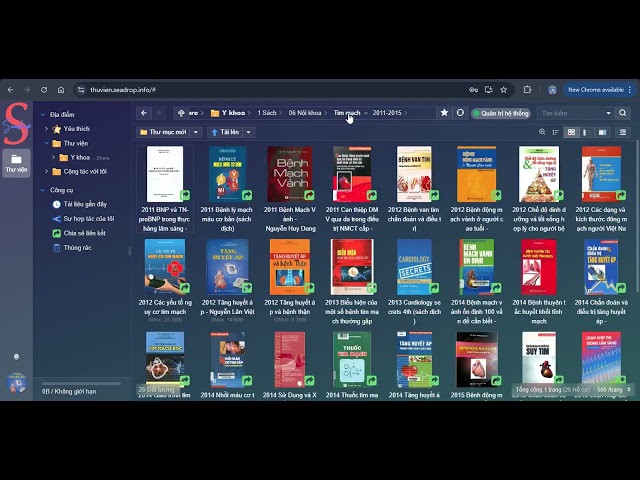Open Sự hợp tác của tôi

89,219
